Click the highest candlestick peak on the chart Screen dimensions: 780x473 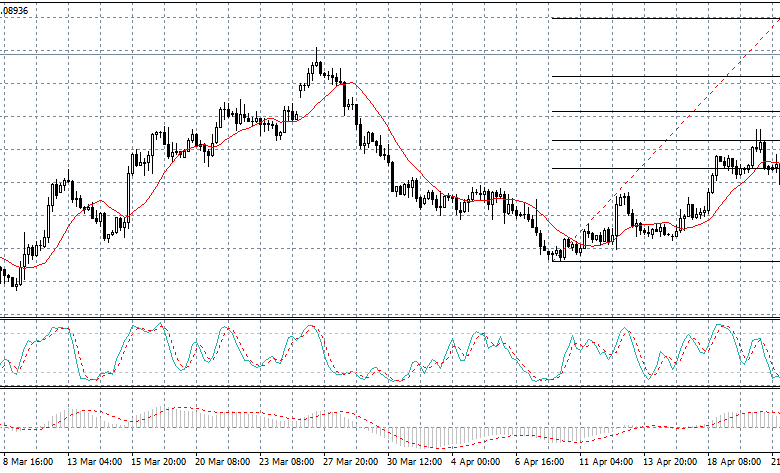click(316, 50)
